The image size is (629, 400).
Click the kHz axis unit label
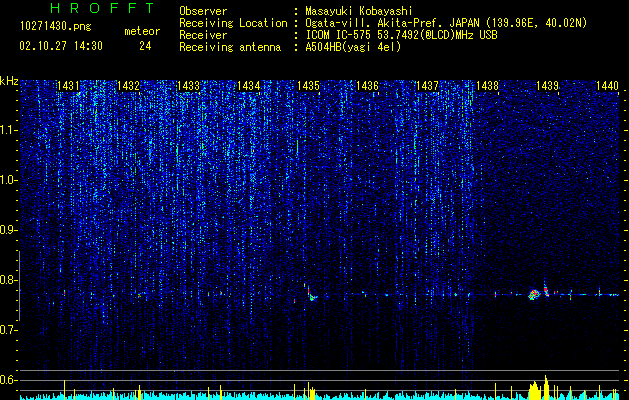tap(10, 81)
